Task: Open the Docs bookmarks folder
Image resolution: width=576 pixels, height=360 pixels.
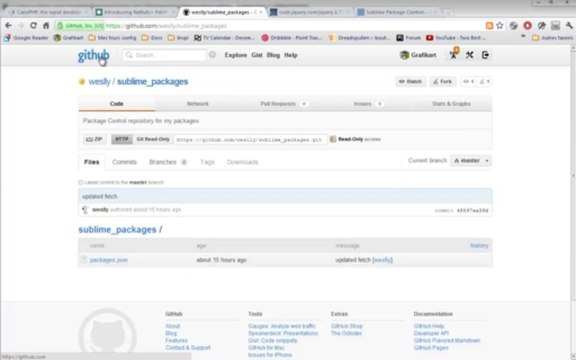Action: pyautogui.click(x=152, y=37)
